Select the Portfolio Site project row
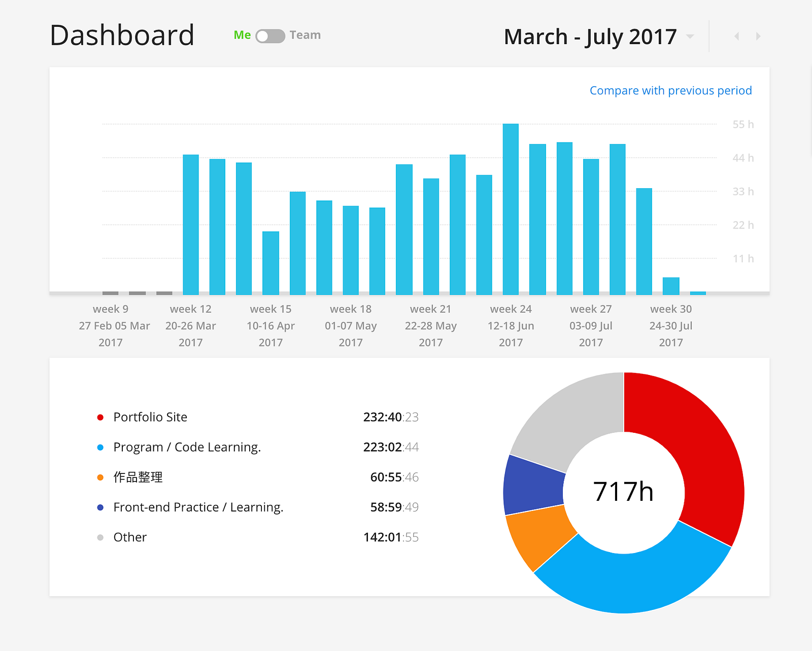Screen dimensions: 812x651 (x=257, y=417)
